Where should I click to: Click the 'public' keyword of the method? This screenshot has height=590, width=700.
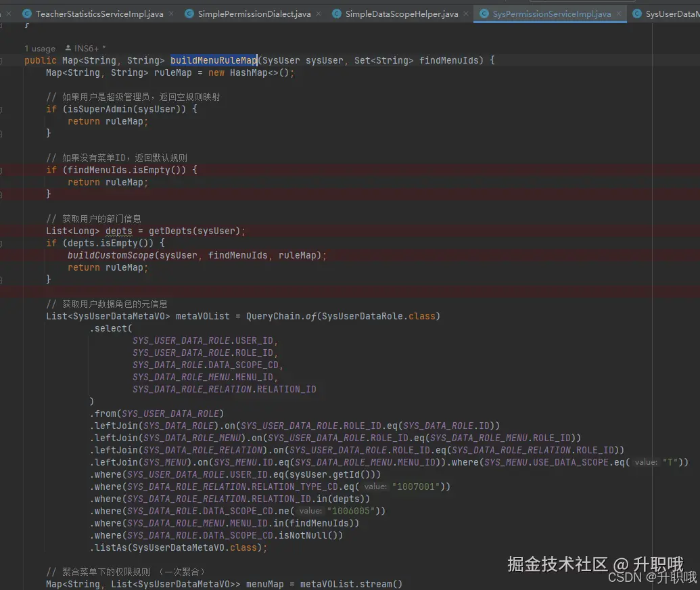click(x=41, y=60)
